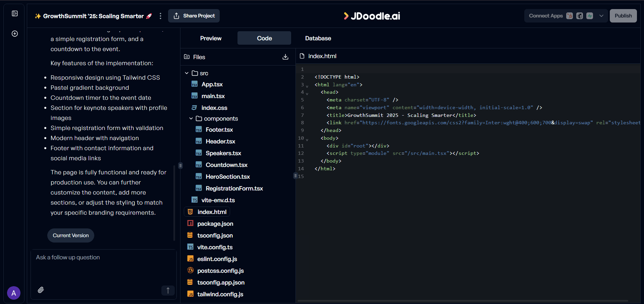This screenshot has width=644, height=304.
Task: Switch to the Preview tab
Action: tap(211, 38)
